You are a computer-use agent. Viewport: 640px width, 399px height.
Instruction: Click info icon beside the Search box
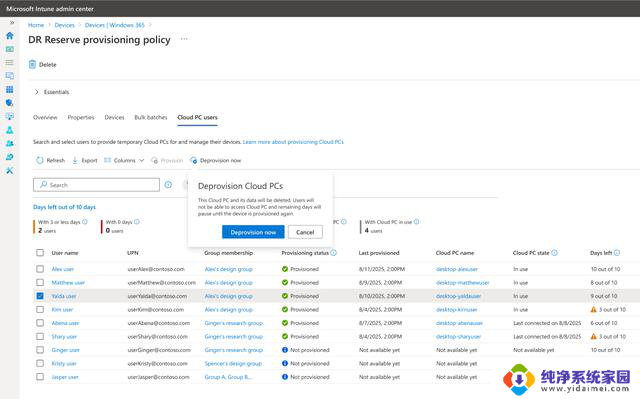pos(168,185)
